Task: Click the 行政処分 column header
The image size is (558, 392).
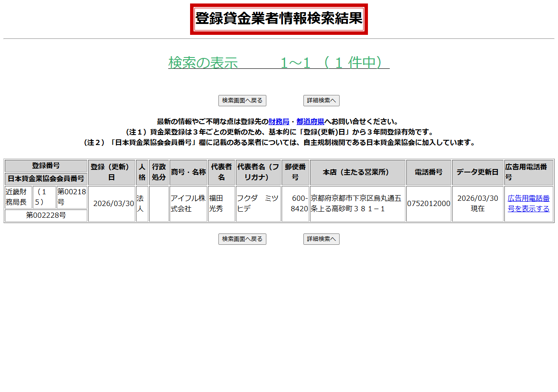Action: click(x=159, y=172)
